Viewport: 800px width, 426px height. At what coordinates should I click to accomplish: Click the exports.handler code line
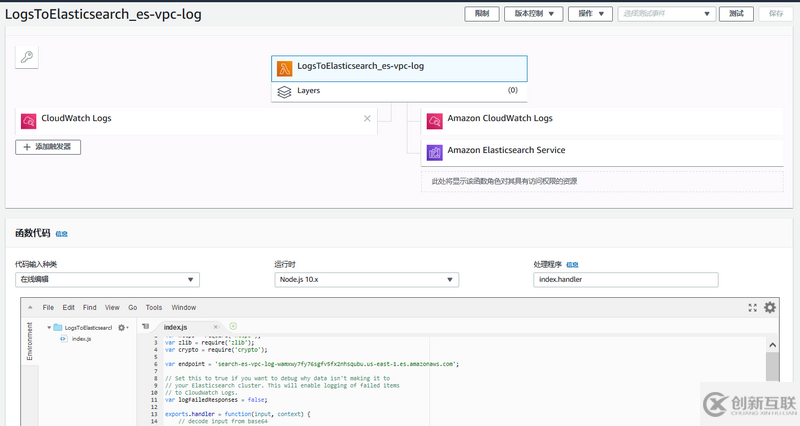pos(237,414)
